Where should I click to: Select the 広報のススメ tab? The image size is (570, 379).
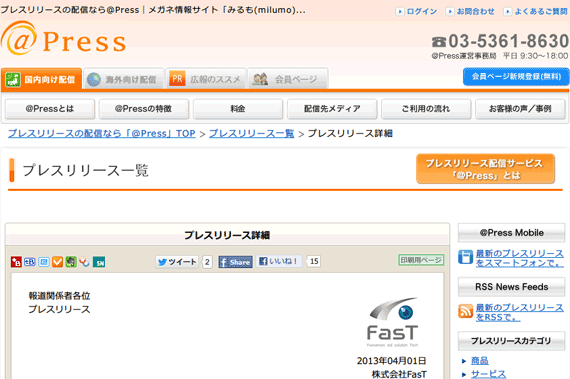(x=206, y=79)
